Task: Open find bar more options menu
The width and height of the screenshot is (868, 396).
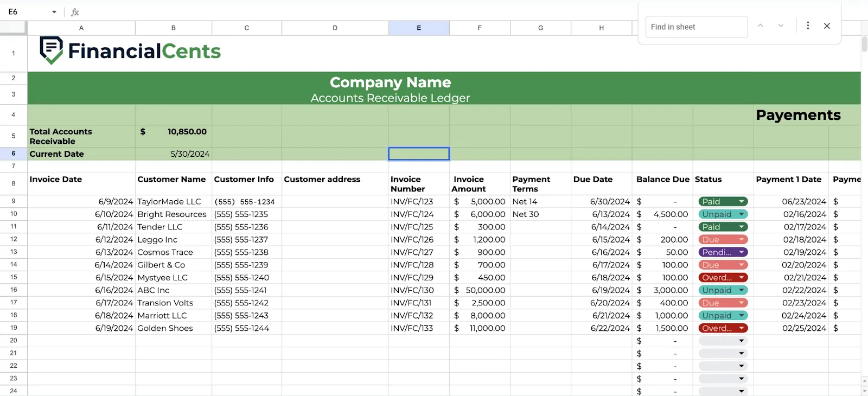Action: [x=808, y=25]
